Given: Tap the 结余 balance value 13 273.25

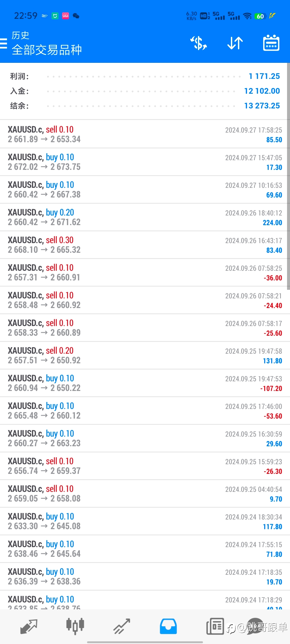Looking at the screenshot, I should (262, 106).
